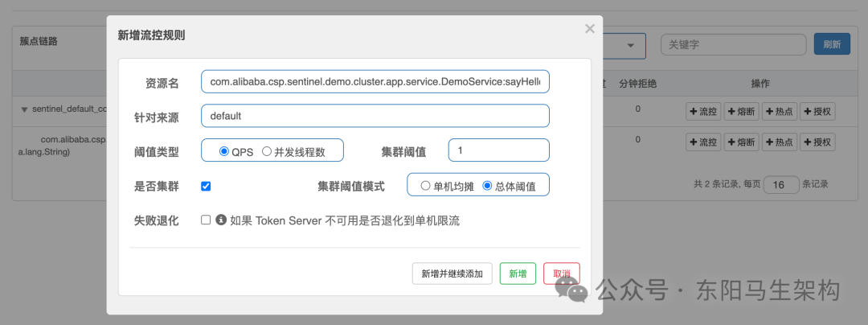This screenshot has height=325, width=868.
Task: Click the 资源名 input field
Action: 375,81
